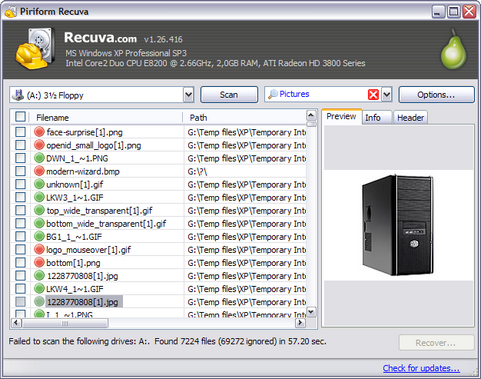Switch to the Header tab
This screenshot has height=379, width=481.
[x=410, y=118]
